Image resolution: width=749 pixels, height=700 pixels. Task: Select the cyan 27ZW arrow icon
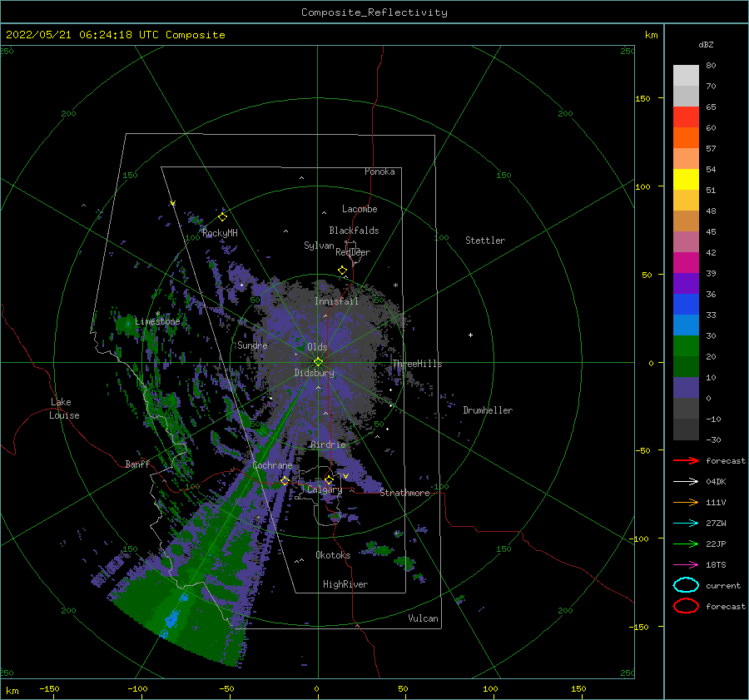(x=686, y=524)
